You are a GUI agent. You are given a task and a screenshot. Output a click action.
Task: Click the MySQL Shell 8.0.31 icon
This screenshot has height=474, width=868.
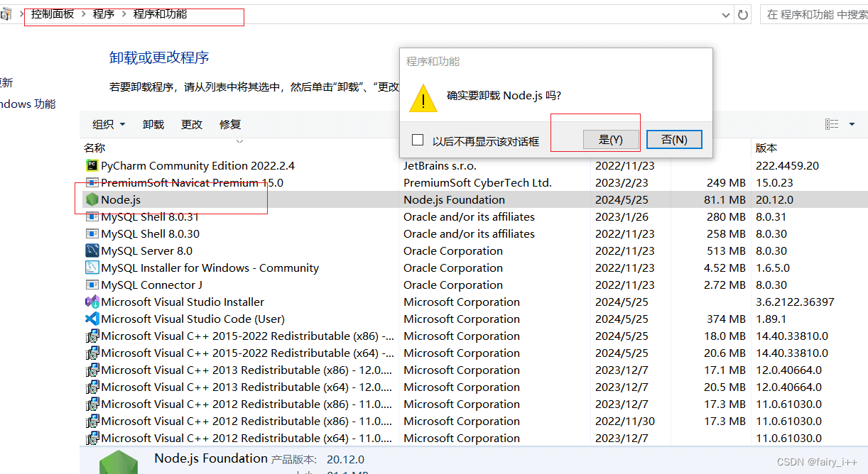pos(92,216)
